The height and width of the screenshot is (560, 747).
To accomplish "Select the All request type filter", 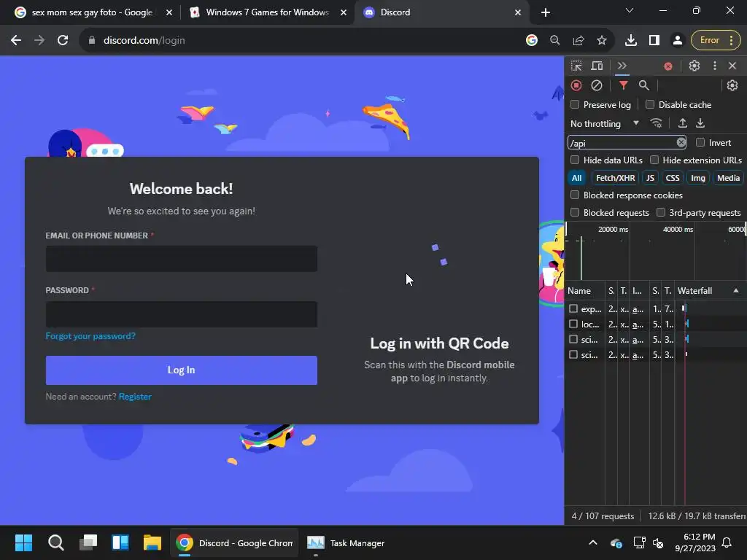I will pos(576,178).
